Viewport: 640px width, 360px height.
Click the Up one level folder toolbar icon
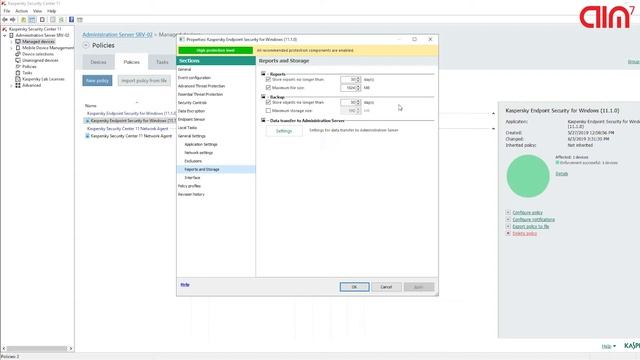24,20
